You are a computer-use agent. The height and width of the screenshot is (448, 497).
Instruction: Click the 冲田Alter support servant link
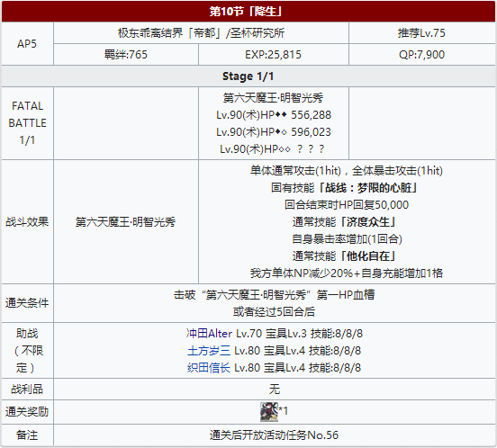[209, 334]
